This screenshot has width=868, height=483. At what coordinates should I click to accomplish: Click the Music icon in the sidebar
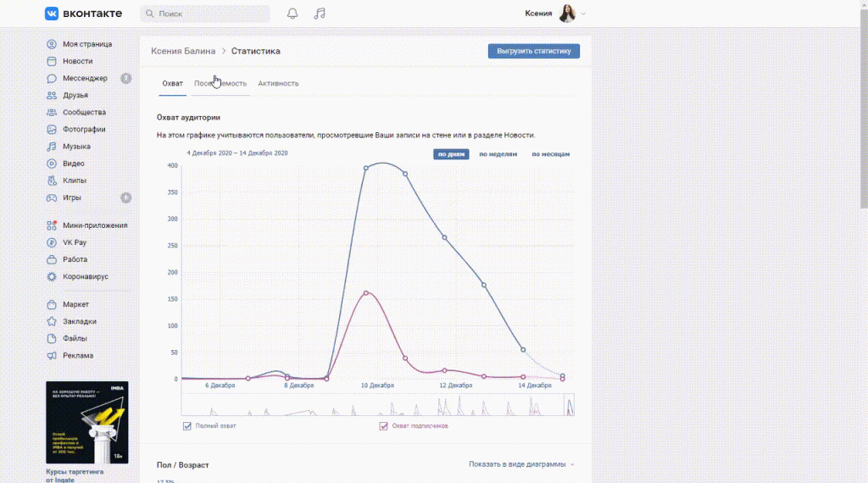tap(52, 147)
